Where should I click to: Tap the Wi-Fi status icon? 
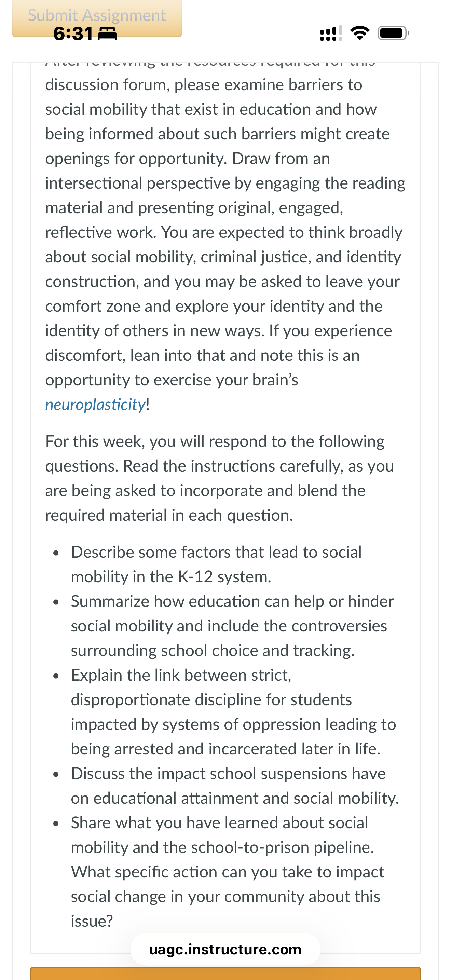[360, 33]
